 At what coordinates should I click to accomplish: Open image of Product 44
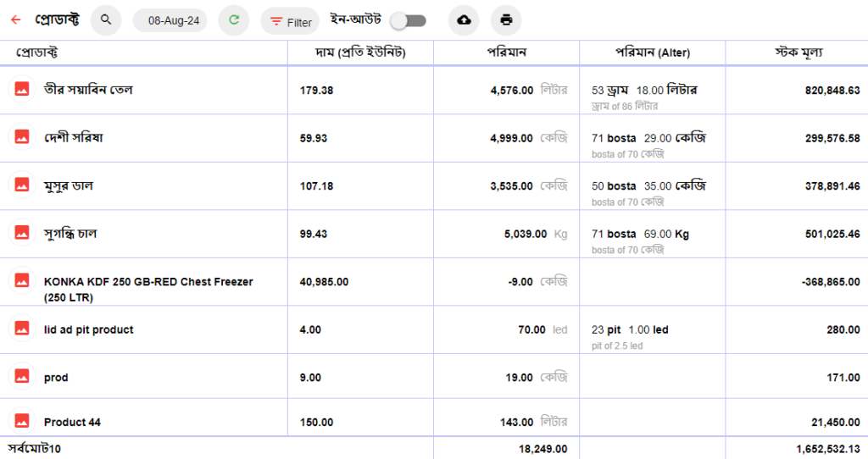click(x=21, y=422)
